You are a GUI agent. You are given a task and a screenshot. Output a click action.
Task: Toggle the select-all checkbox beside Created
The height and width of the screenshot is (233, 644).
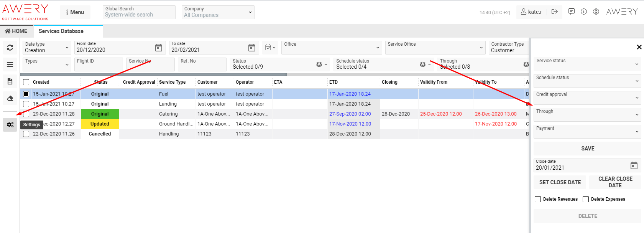tap(26, 82)
